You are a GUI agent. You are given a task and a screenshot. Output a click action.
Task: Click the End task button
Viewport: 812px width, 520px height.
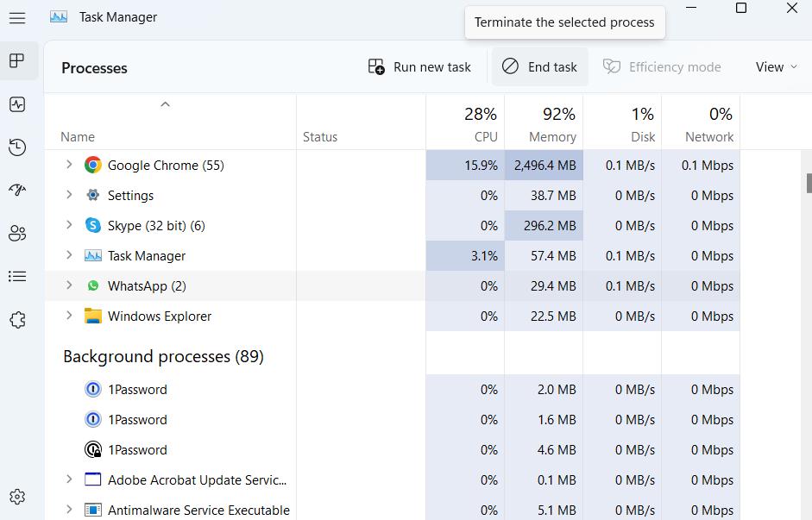click(539, 66)
